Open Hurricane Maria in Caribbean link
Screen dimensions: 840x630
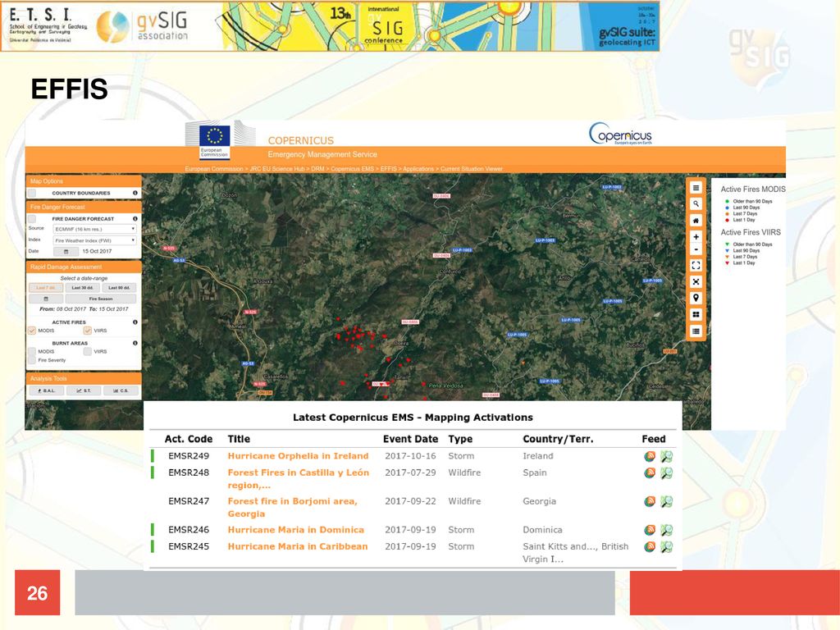(x=298, y=546)
